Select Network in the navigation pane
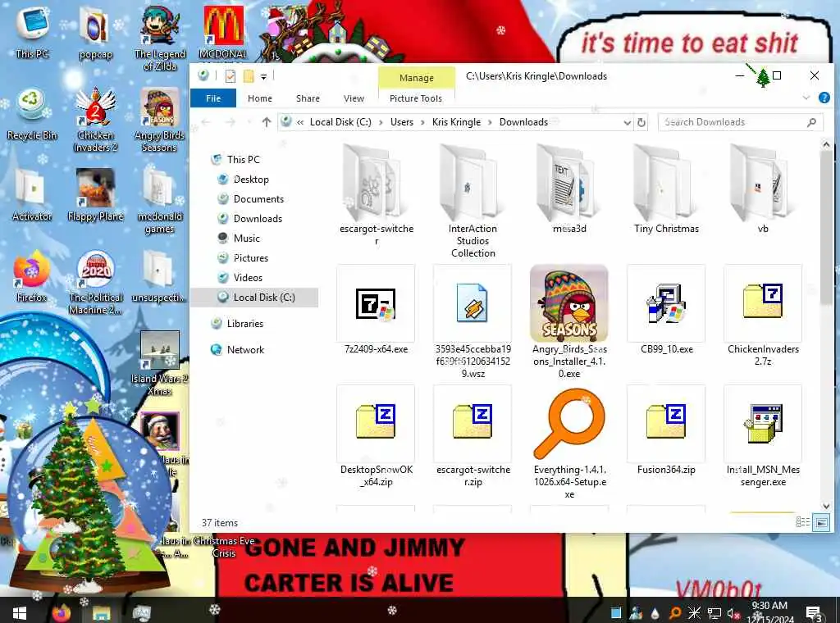This screenshot has height=623, width=840. 245,350
